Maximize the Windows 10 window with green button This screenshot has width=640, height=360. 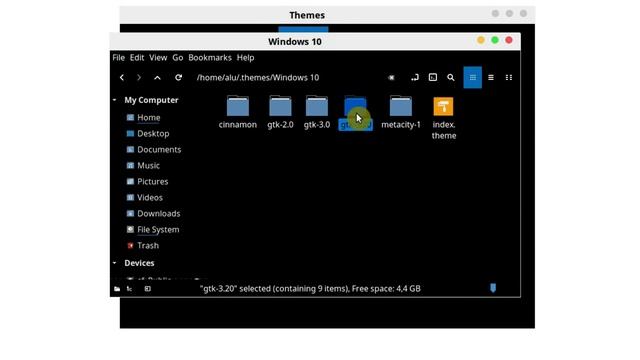tap(495, 40)
